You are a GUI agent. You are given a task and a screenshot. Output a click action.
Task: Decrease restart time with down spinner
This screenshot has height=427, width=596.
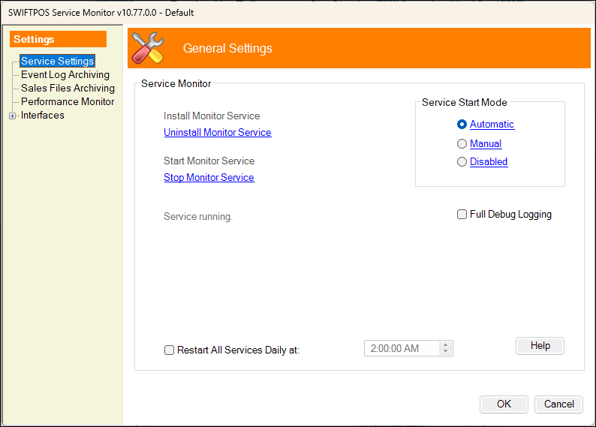pos(445,352)
